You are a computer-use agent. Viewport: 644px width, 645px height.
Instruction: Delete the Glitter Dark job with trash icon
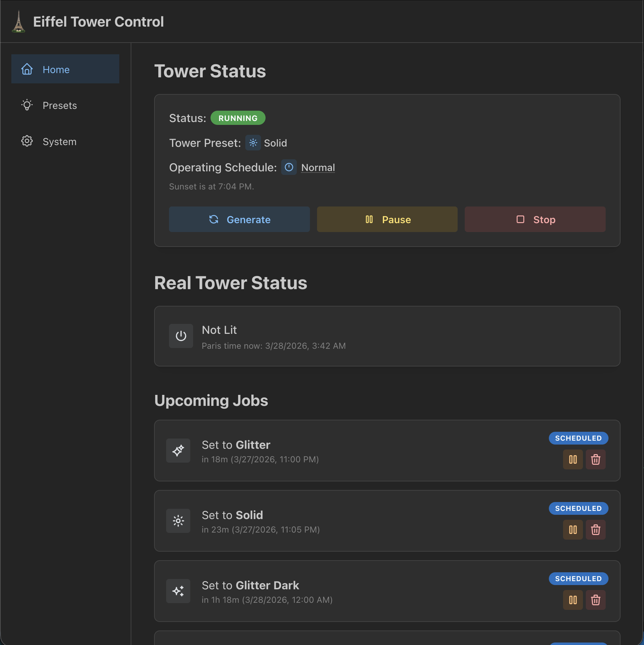tap(596, 600)
